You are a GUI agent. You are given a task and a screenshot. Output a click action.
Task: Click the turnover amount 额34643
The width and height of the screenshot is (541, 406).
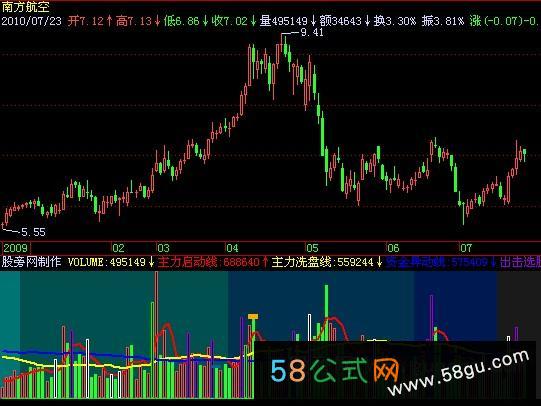click(x=341, y=21)
